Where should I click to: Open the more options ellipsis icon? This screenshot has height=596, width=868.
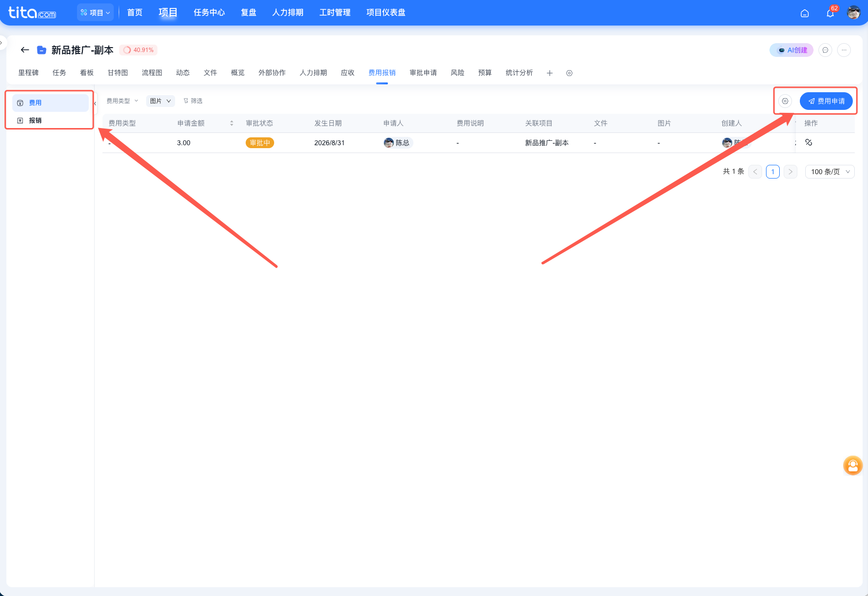pyautogui.click(x=844, y=50)
